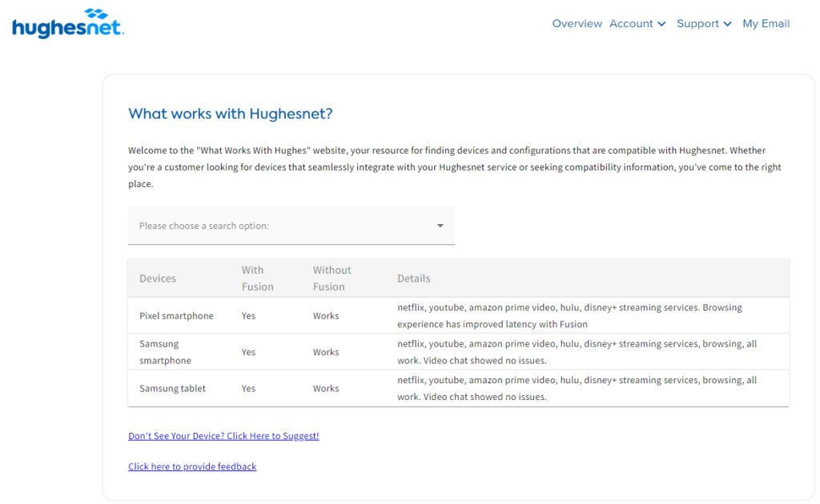Click the Devices column header
This screenshot has width=820, height=504.
(x=158, y=278)
